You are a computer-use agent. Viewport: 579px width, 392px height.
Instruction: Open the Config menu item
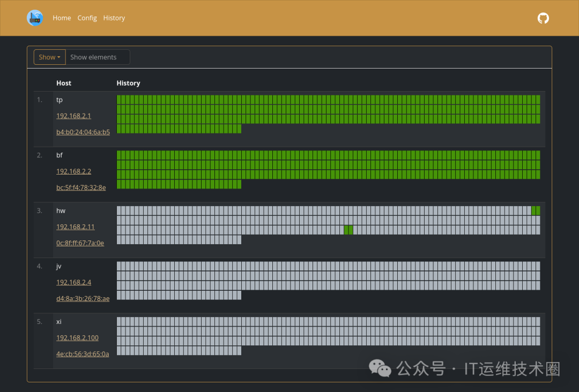tap(87, 18)
